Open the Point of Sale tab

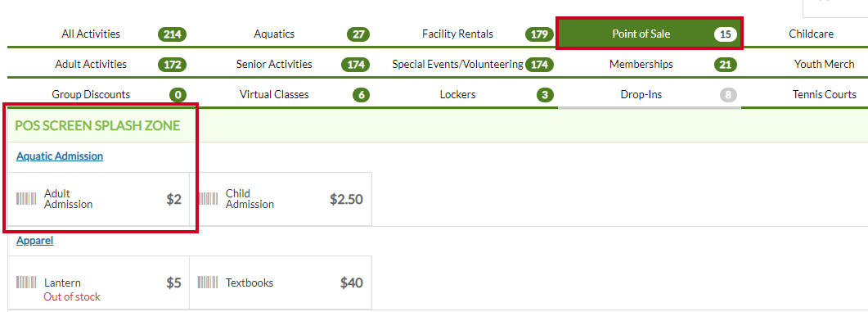click(650, 34)
